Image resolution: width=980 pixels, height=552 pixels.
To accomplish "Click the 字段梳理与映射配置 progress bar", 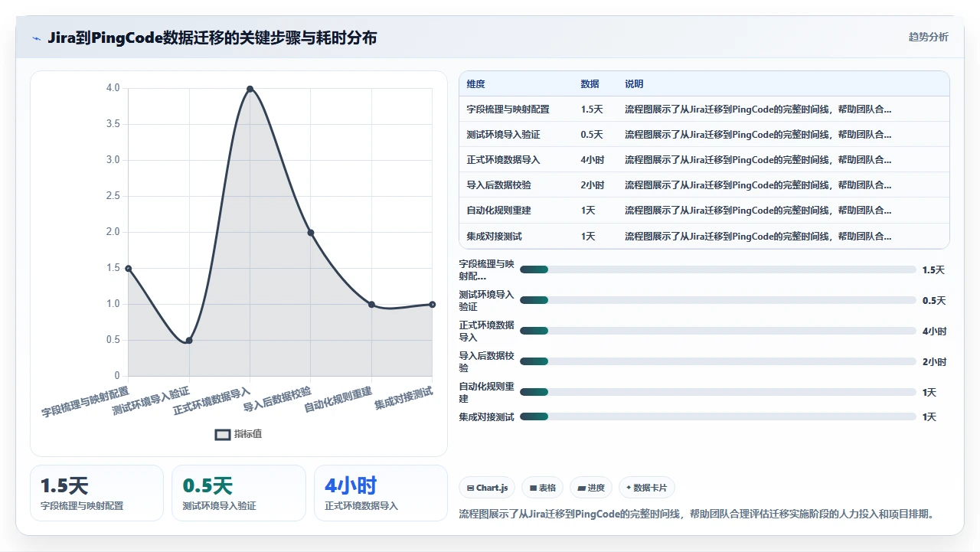I will pos(717,269).
